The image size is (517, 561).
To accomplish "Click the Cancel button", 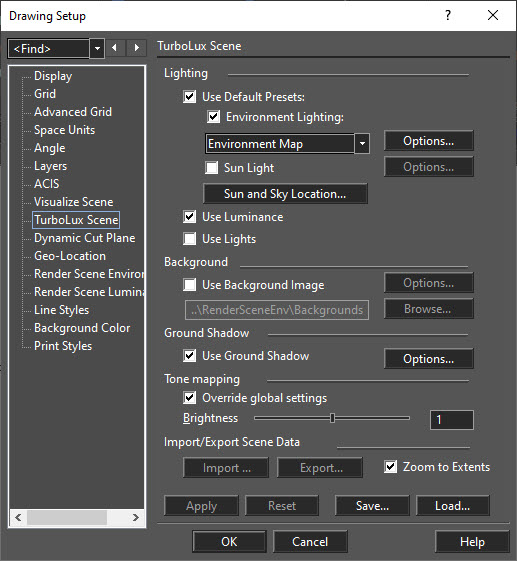I will click(x=310, y=542).
